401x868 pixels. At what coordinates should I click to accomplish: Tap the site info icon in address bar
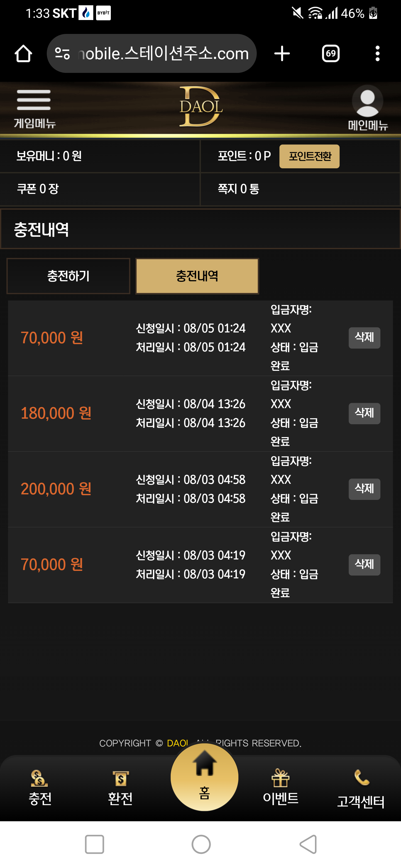62,54
